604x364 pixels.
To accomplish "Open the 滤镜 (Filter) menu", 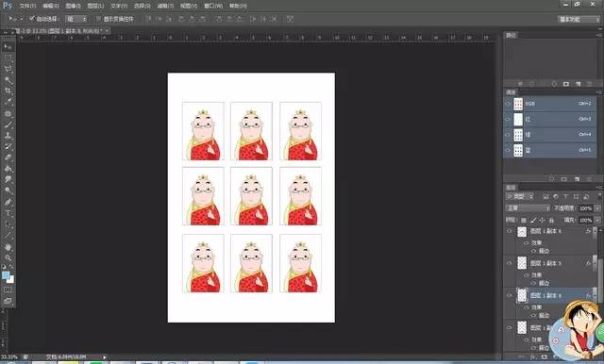I will 166,7.
